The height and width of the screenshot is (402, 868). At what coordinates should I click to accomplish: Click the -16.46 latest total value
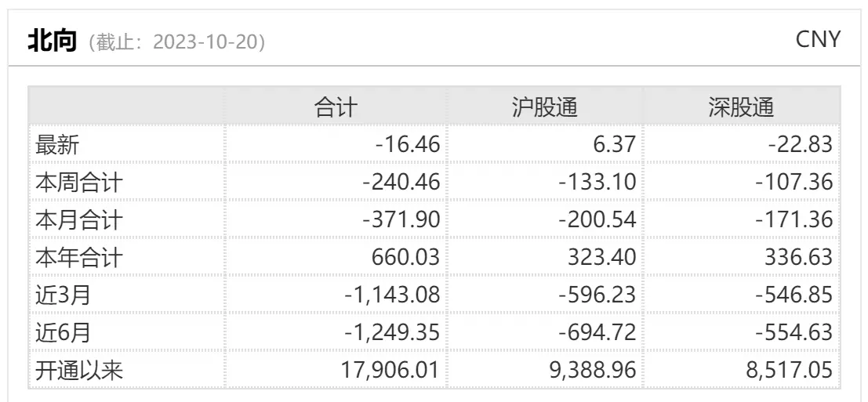click(x=408, y=145)
